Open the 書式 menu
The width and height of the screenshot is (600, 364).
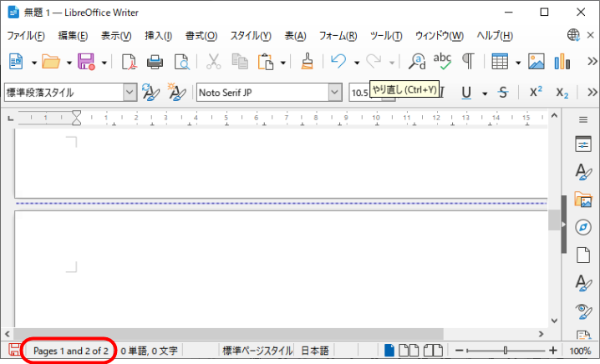point(201,36)
